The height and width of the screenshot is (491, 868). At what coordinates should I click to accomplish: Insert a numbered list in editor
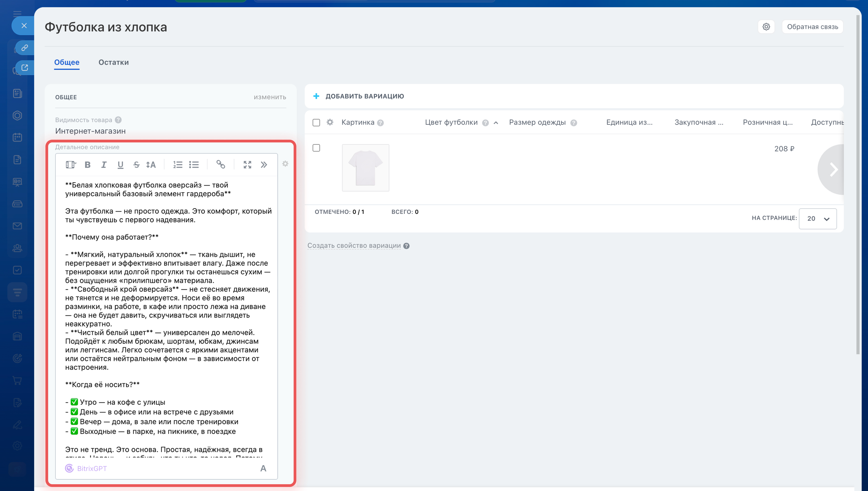178,165
